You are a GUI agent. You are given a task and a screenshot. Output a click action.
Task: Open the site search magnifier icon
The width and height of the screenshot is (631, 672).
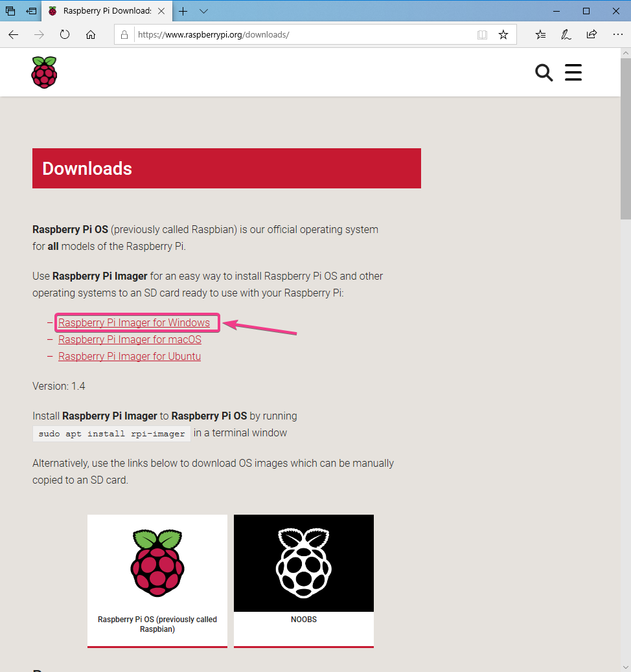pos(544,73)
